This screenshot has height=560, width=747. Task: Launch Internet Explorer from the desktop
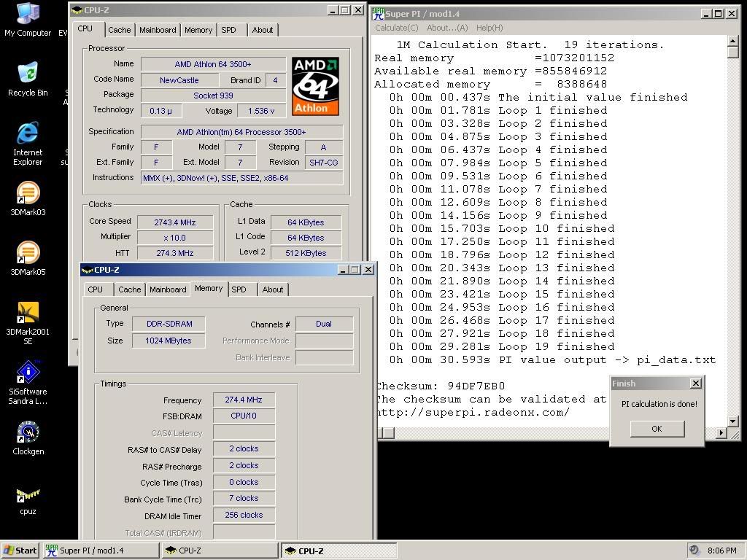[x=28, y=144]
